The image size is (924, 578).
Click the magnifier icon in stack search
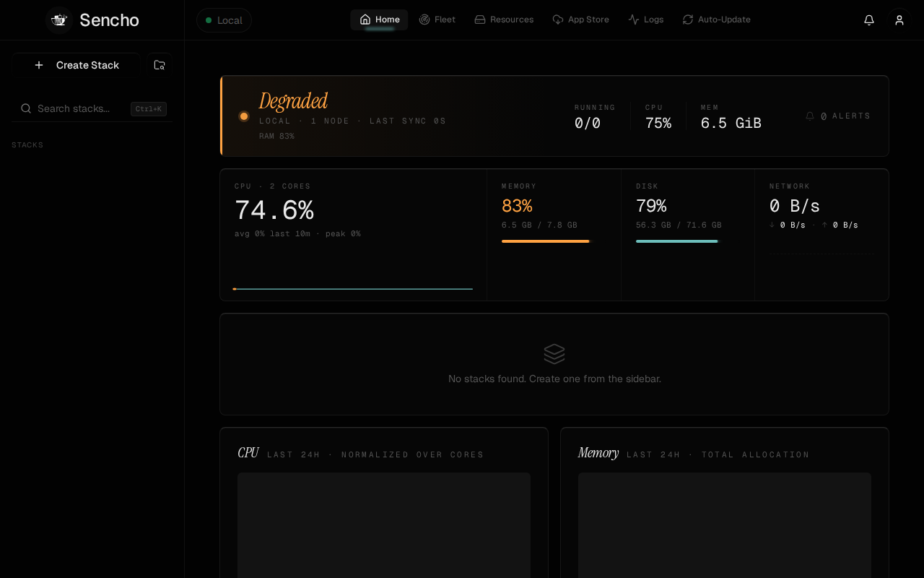[26, 108]
